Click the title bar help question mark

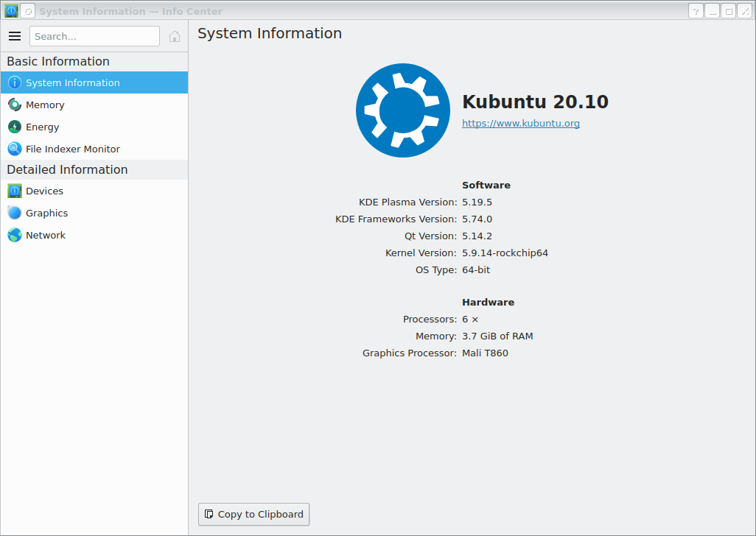(696, 10)
